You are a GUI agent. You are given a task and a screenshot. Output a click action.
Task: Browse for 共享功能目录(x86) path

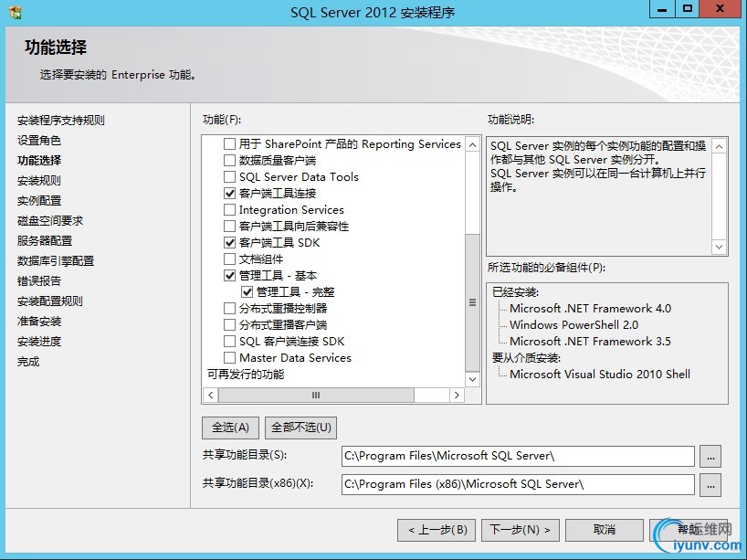(x=710, y=485)
